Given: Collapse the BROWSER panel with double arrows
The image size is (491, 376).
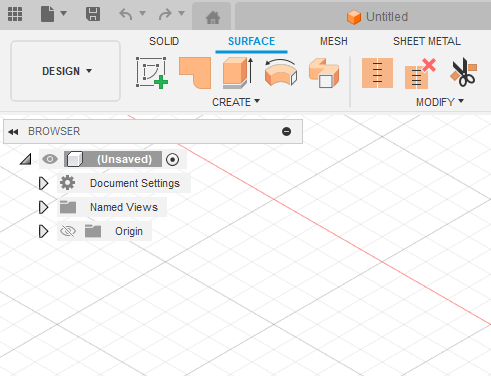Looking at the screenshot, I should pyautogui.click(x=13, y=132).
